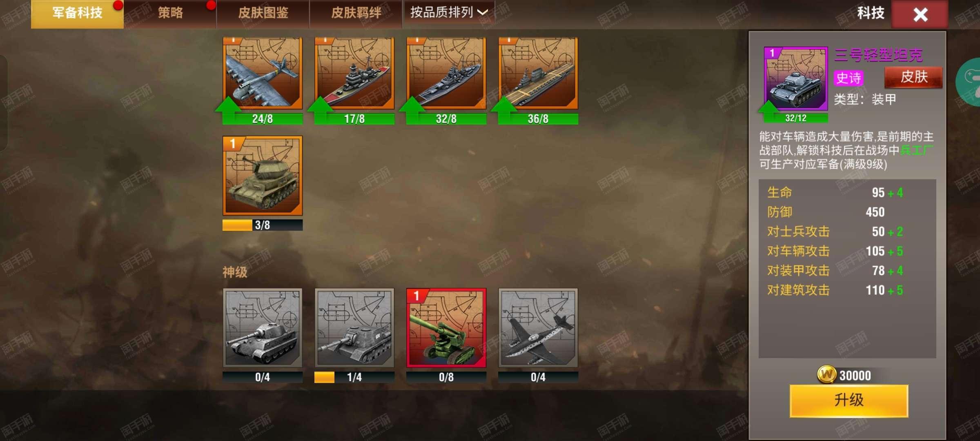Select the anti-aircraft tank card showing 3/8

click(x=263, y=176)
